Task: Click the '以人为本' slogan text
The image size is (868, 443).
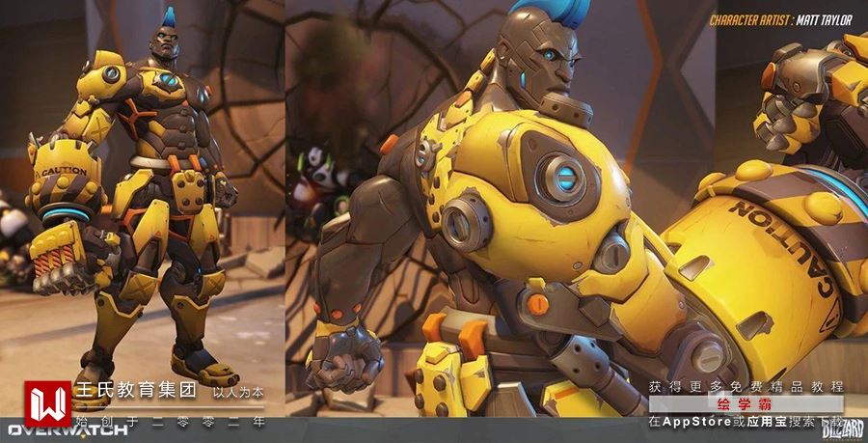Action: coord(238,393)
